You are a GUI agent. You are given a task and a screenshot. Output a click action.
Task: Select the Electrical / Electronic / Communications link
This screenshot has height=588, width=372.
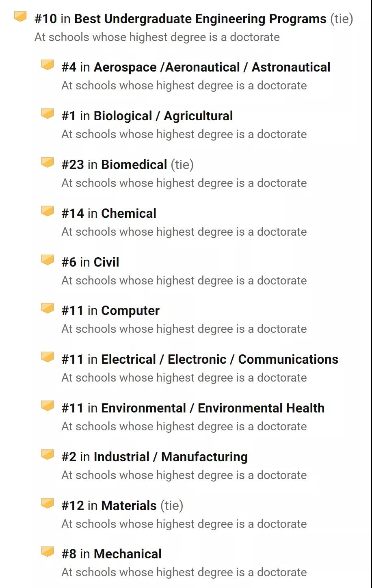[220, 359]
